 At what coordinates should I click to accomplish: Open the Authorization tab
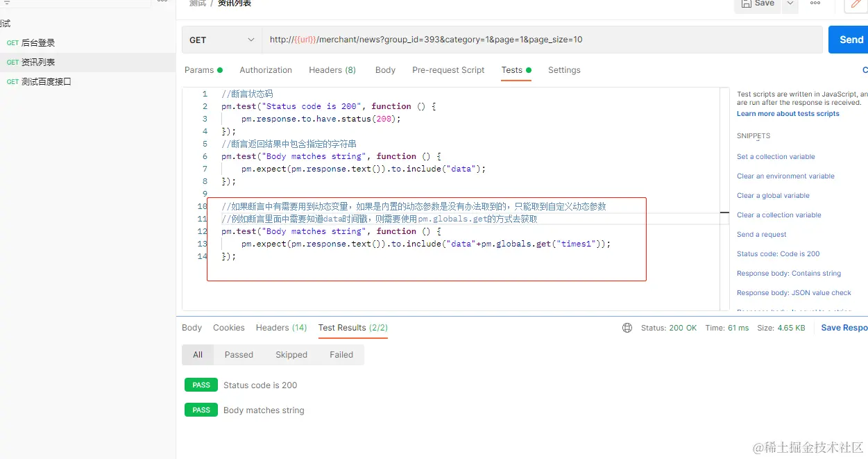click(x=266, y=70)
